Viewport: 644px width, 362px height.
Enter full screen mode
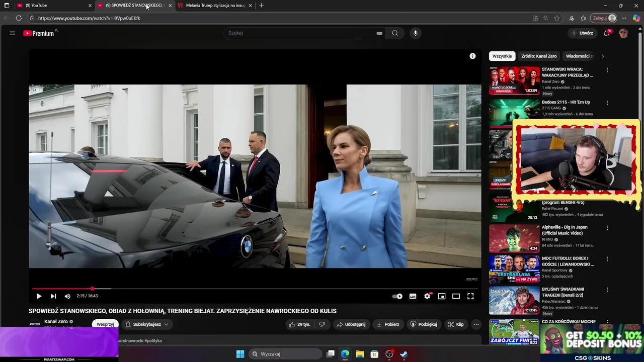coord(470,296)
